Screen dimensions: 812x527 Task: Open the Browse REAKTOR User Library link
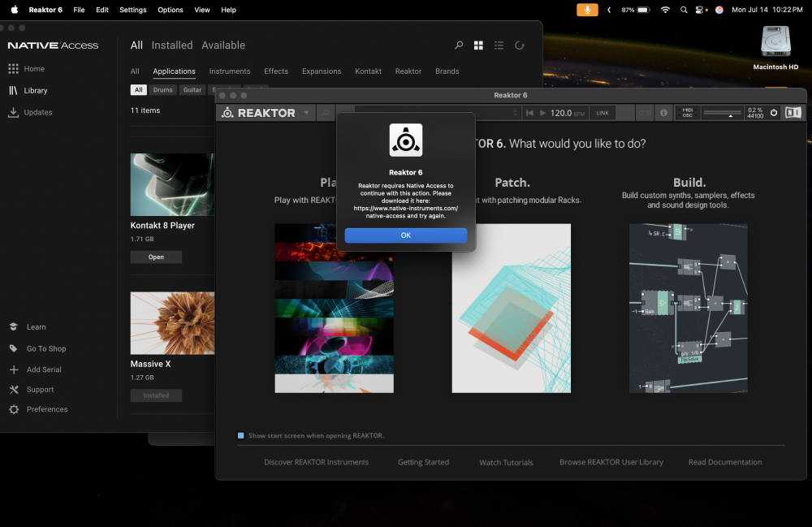coord(611,462)
